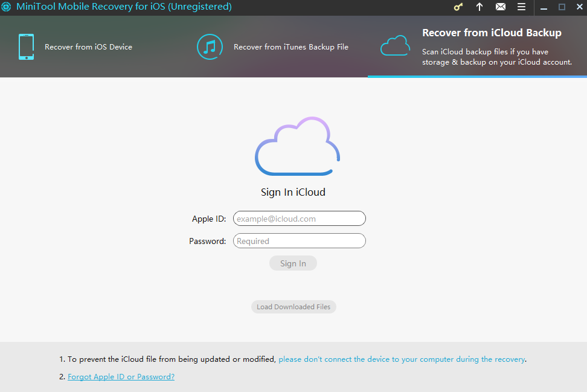Click Load Downloaded Files button

(x=293, y=307)
